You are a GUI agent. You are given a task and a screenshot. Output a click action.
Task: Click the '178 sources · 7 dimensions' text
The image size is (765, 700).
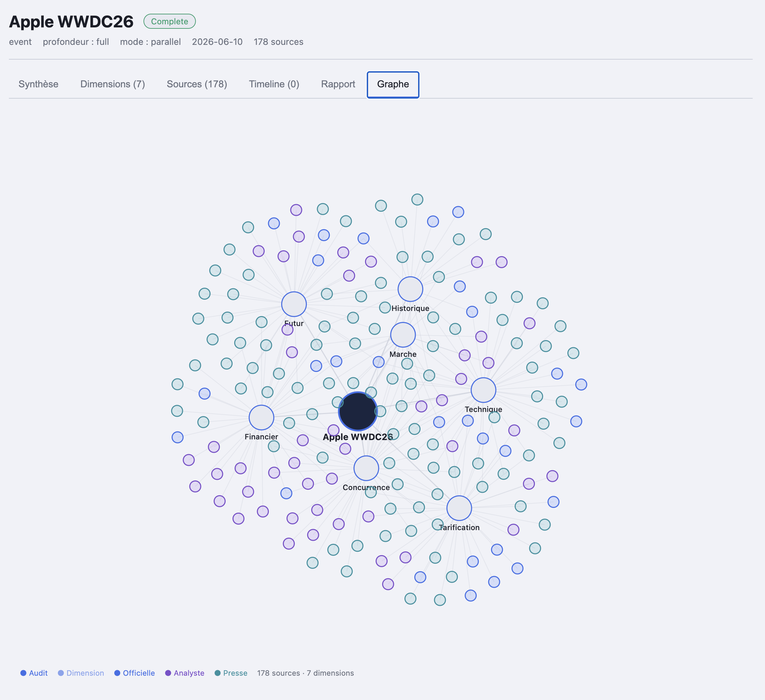pos(305,673)
